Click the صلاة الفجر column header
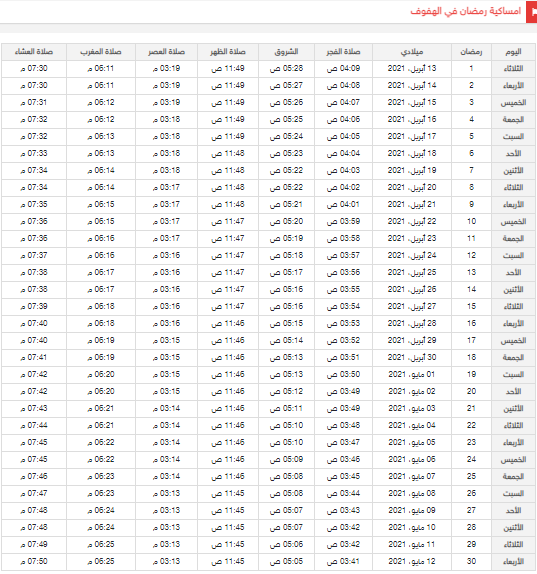Image resolution: width=537 pixels, height=574 pixels. (343, 52)
